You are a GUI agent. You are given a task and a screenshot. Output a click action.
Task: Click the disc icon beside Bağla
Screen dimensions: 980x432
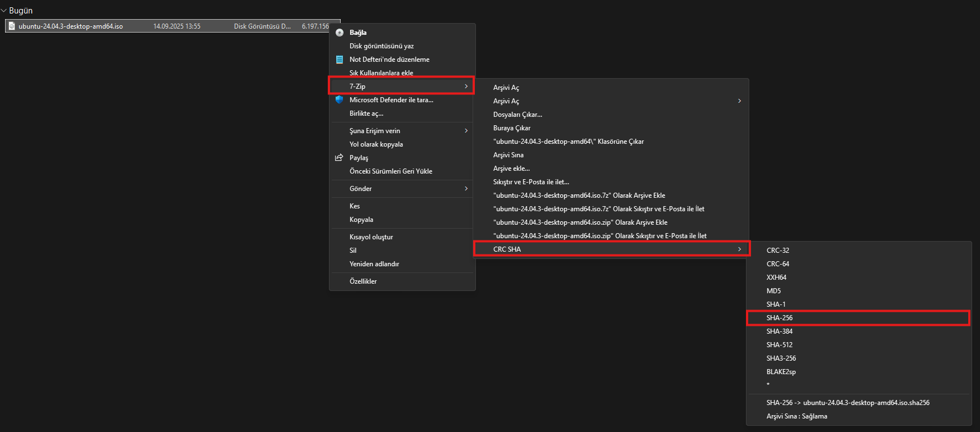pyautogui.click(x=340, y=33)
